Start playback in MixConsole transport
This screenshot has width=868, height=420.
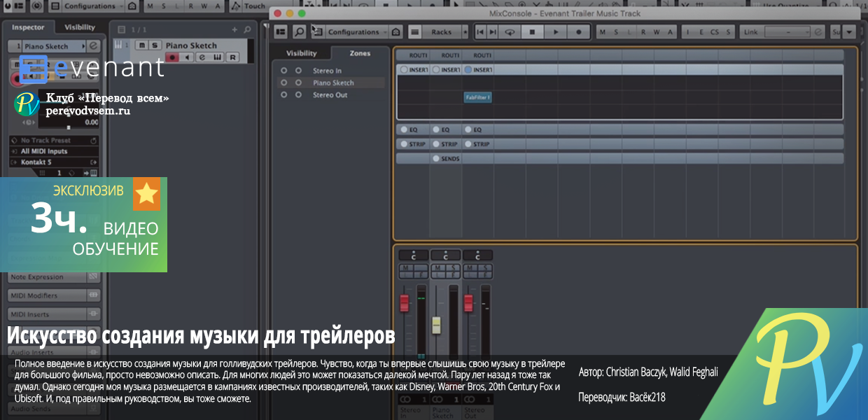[x=556, y=31]
